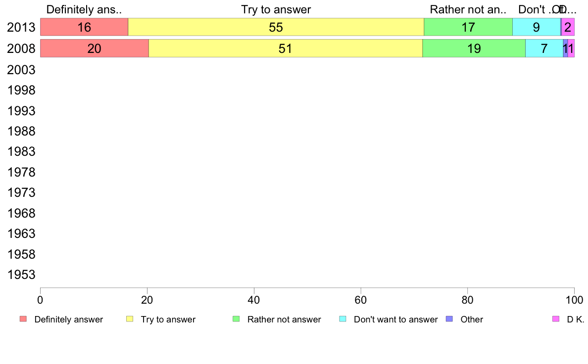Select the 2008 yellow segment showing 51
This screenshot has height=364, width=588.
point(285,48)
